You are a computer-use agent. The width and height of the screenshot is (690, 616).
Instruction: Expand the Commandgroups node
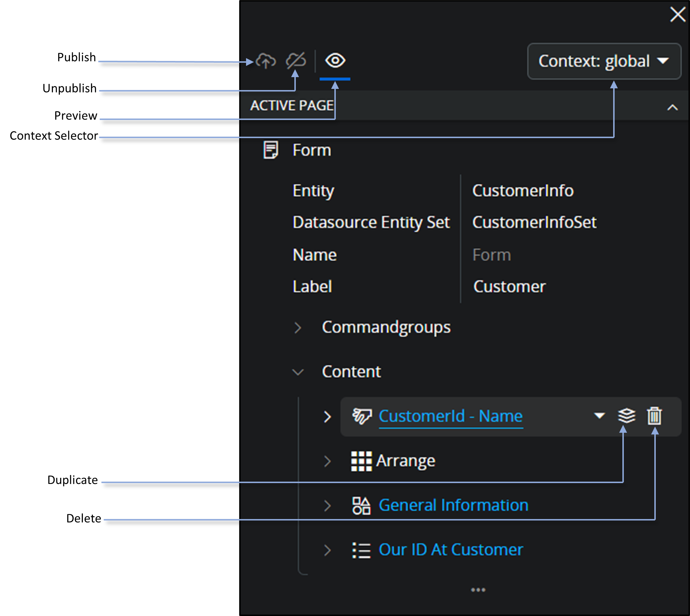[298, 328]
